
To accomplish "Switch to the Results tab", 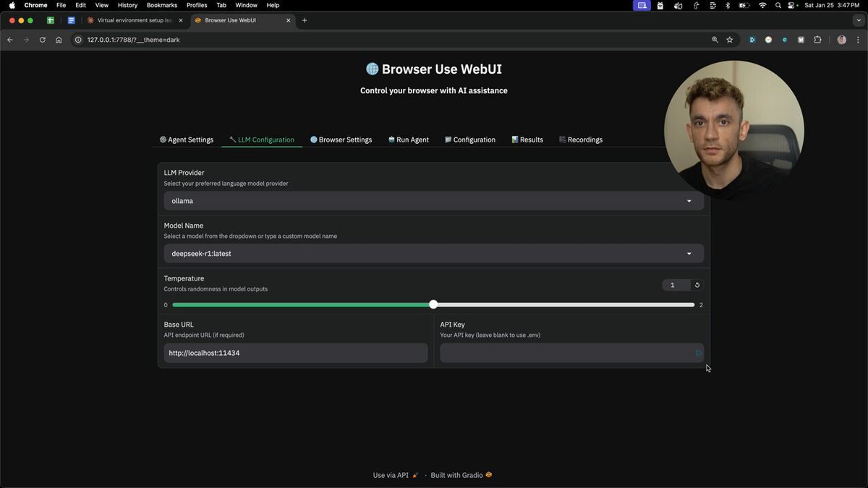I will 527,140.
